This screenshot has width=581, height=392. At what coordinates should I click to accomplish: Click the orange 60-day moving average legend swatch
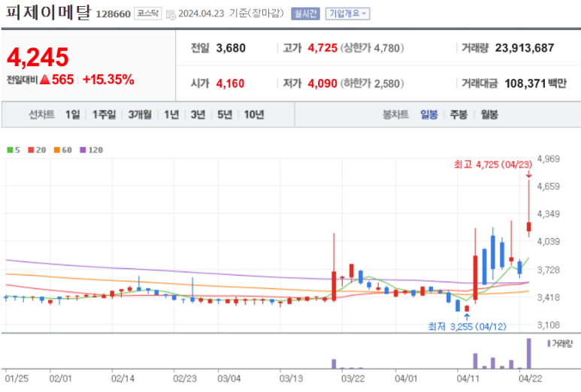(56, 150)
